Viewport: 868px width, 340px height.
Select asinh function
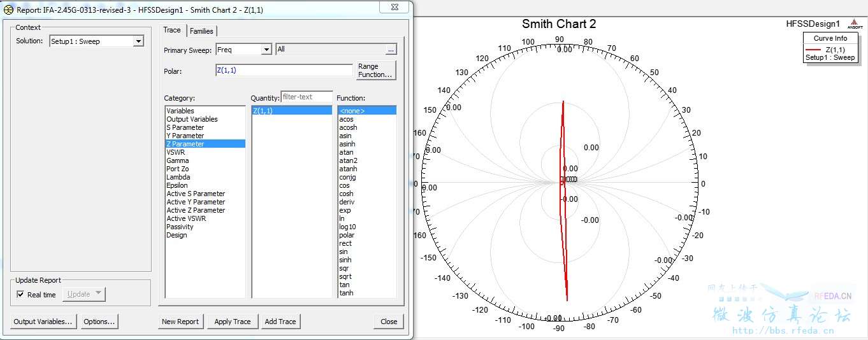click(367, 144)
